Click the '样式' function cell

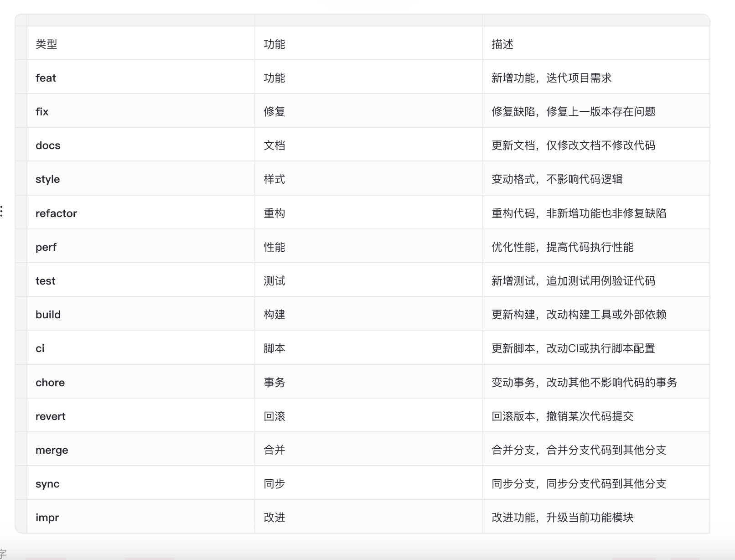[x=369, y=178]
